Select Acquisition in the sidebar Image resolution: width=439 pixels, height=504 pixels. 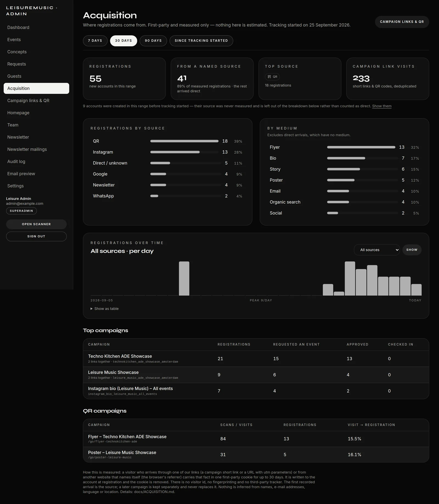tap(36, 88)
